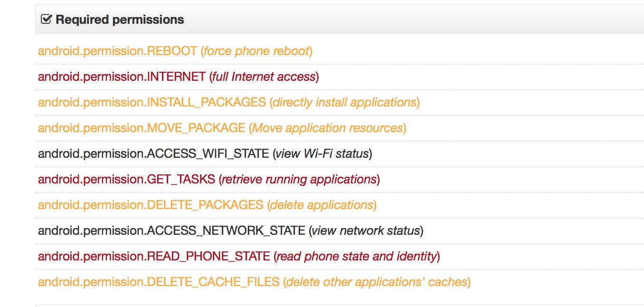Select the android.permission.REBOOT entry
644x307 pixels.
(117, 51)
